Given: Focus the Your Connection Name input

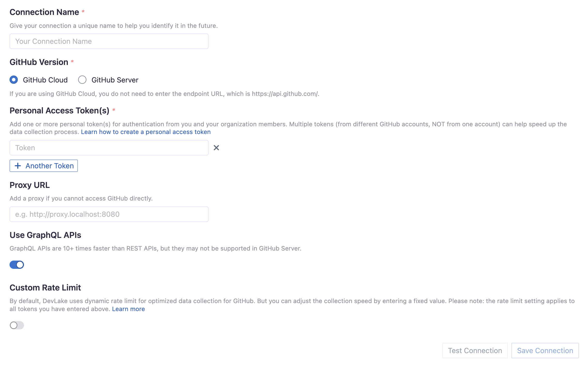Looking at the screenshot, I should [x=109, y=41].
